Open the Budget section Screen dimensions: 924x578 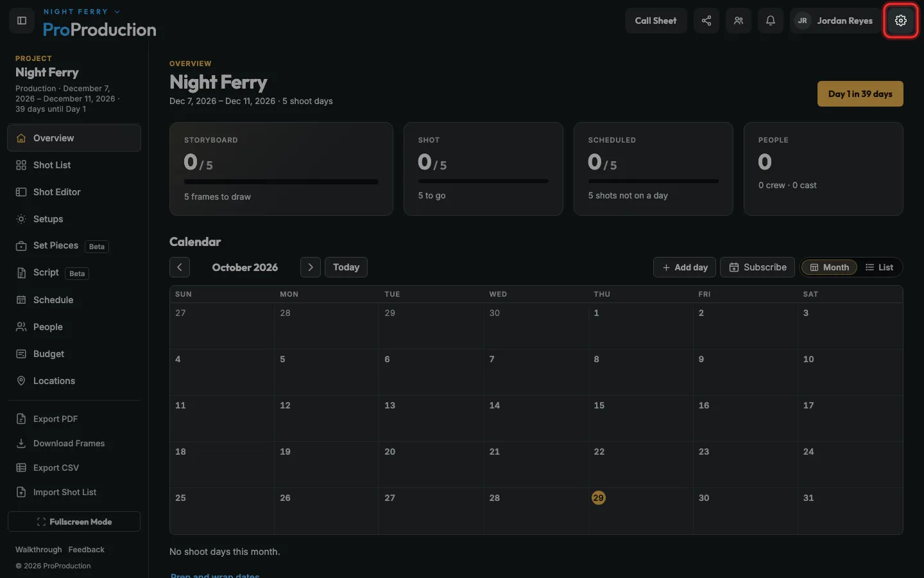click(74, 354)
